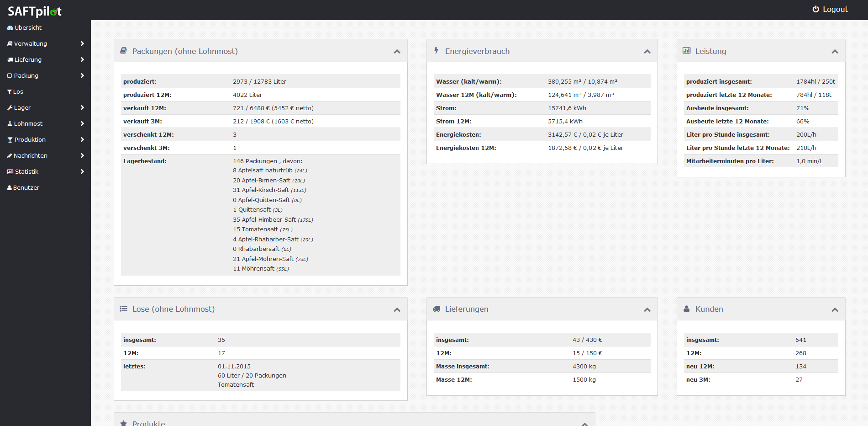Click the lightning bolt Energieverbrauch icon
The image size is (868, 426).
(x=436, y=51)
